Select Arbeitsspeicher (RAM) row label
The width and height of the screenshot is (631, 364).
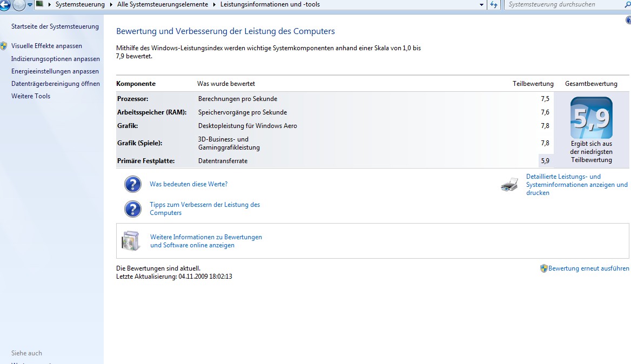pos(152,112)
